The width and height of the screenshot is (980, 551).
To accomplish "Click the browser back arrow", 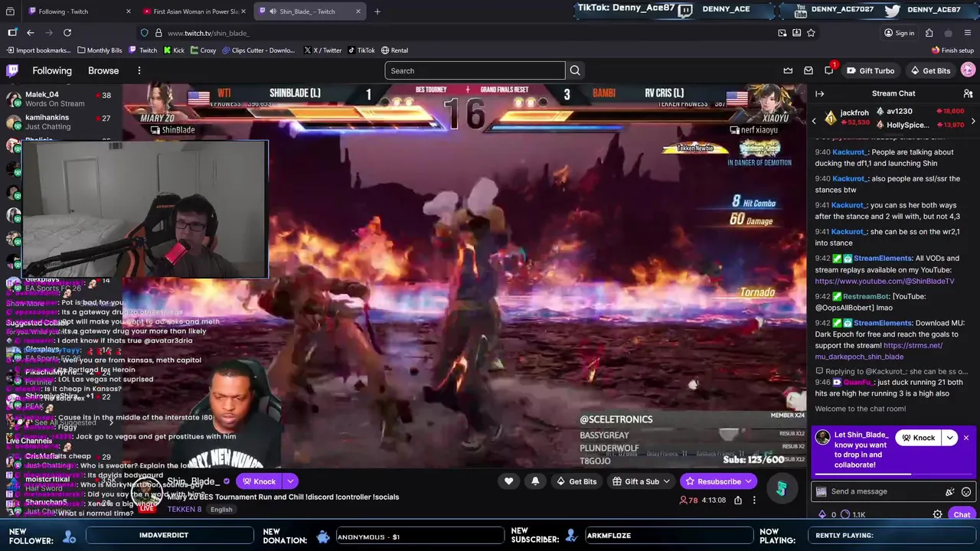I will click(30, 33).
